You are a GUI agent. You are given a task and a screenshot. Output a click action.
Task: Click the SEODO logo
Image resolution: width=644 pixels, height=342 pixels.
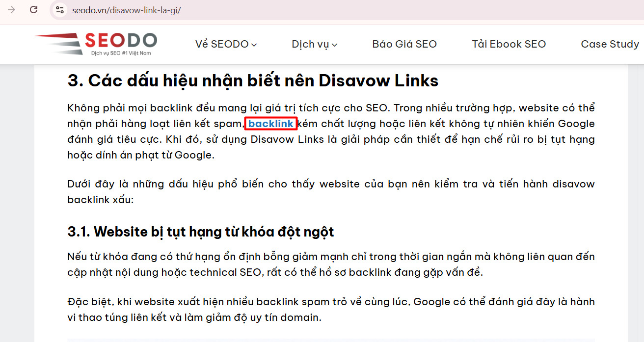(x=96, y=44)
